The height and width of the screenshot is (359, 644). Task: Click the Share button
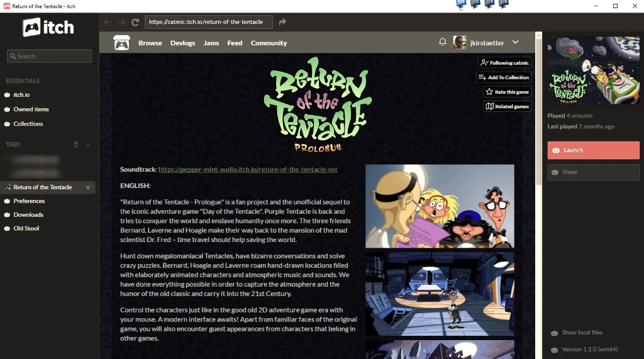(593, 172)
